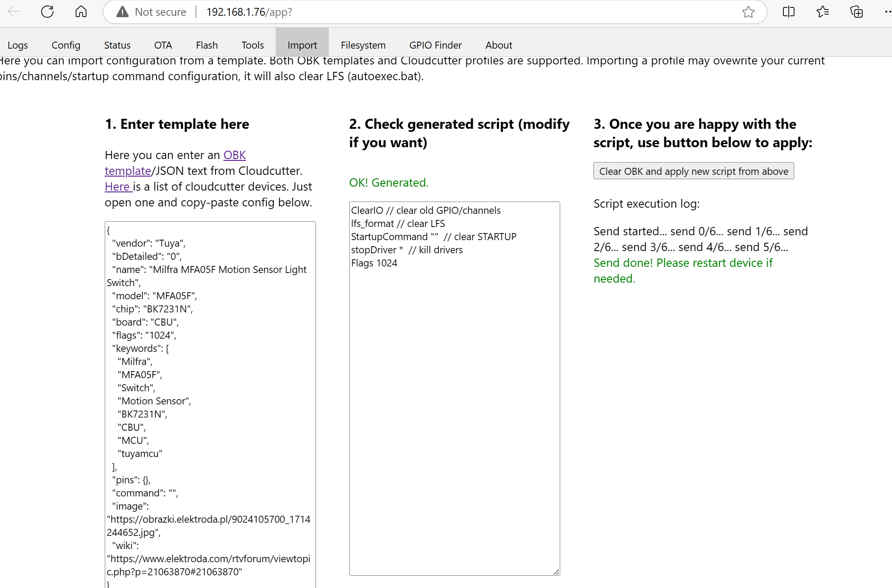The height and width of the screenshot is (588, 892).
Task: Open browser settings and more menu
Action: 888,12
